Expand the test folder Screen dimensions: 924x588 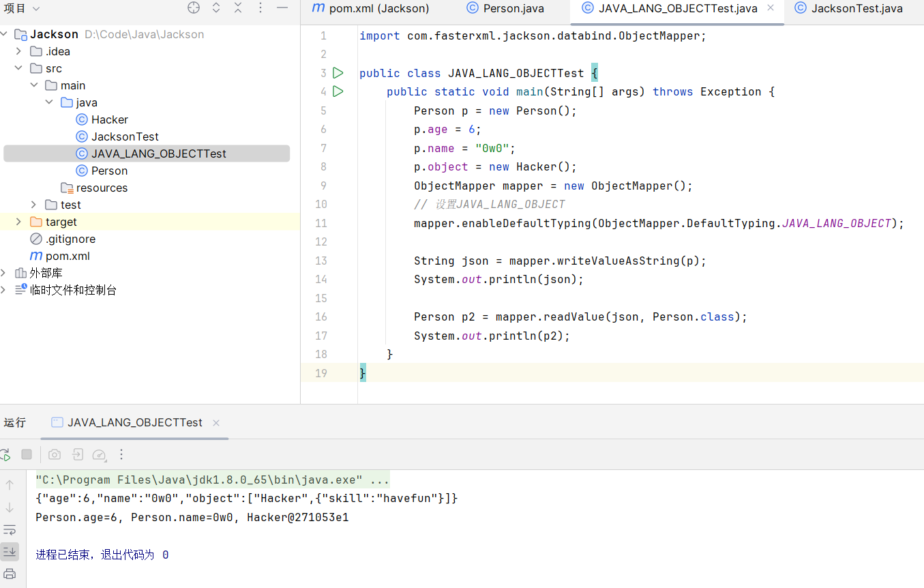click(34, 205)
